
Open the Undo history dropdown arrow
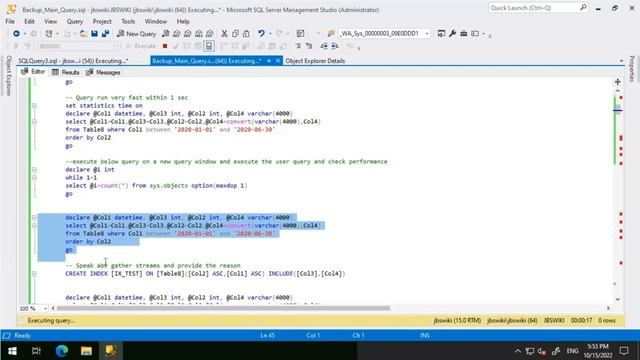pyautogui.click(x=270, y=33)
